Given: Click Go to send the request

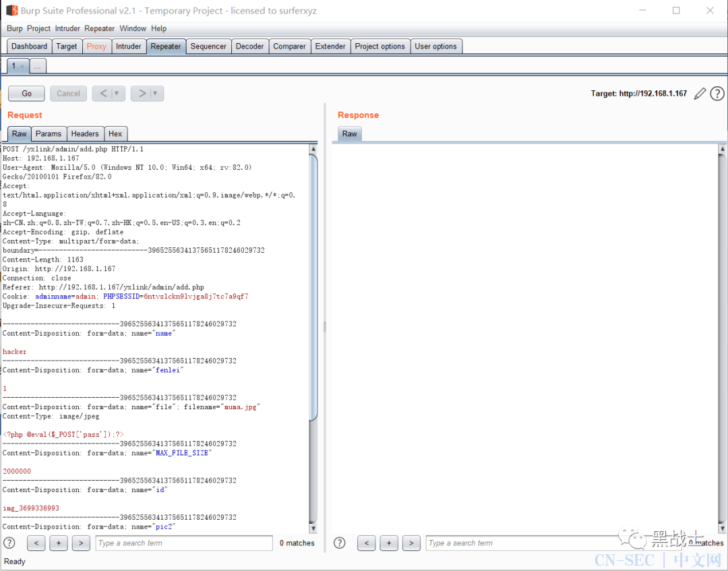Looking at the screenshot, I should (x=26, y=93).
